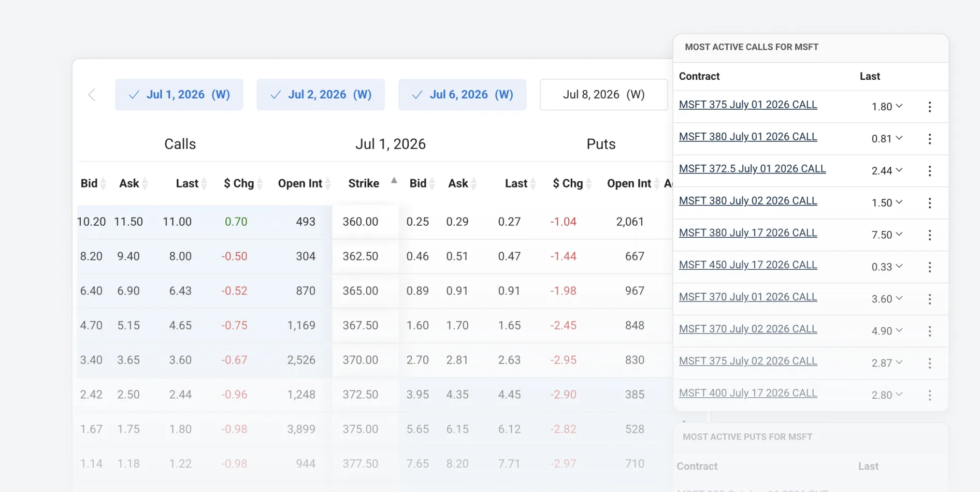Screen dimensions: 980x492
Task: Deselect the Jul 6, 2026 (W) expiration
Action: click(463, 95)
